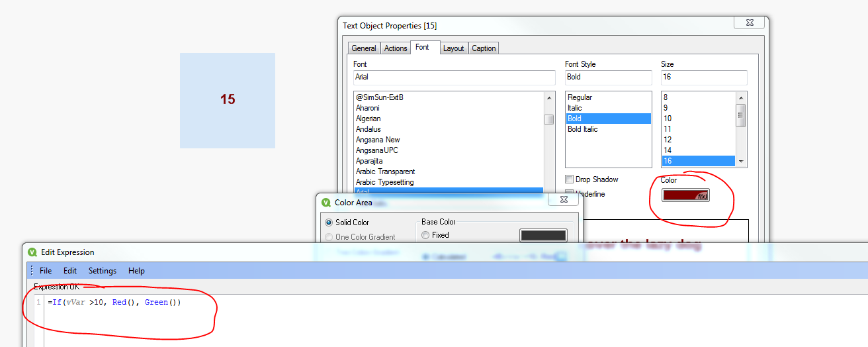
Task: Switch to the Layout tab
Action: (x=453, y=48)
